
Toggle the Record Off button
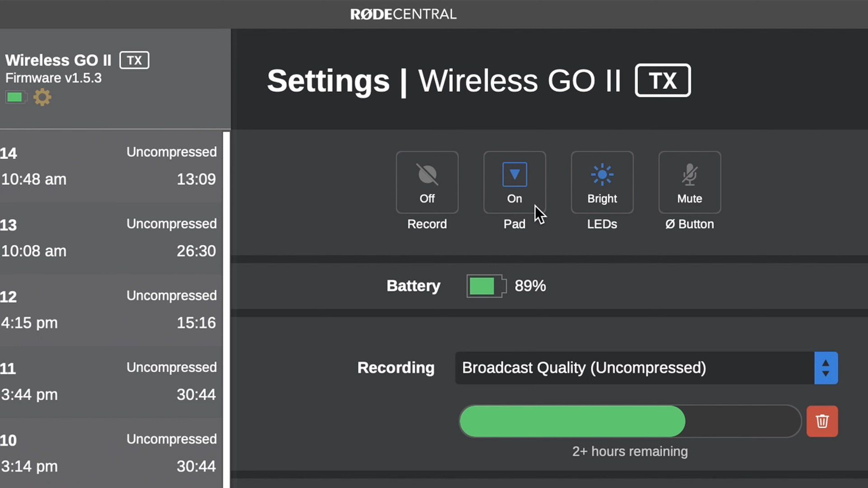[x=427, y=182]
